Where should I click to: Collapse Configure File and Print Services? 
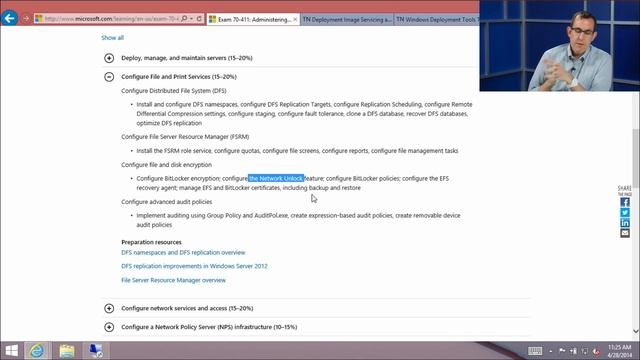(109, 77)
